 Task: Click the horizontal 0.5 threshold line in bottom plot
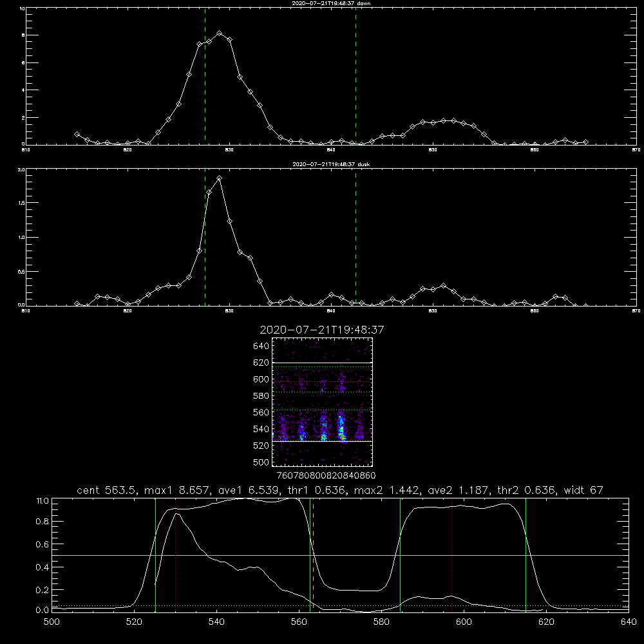point(341,555)
